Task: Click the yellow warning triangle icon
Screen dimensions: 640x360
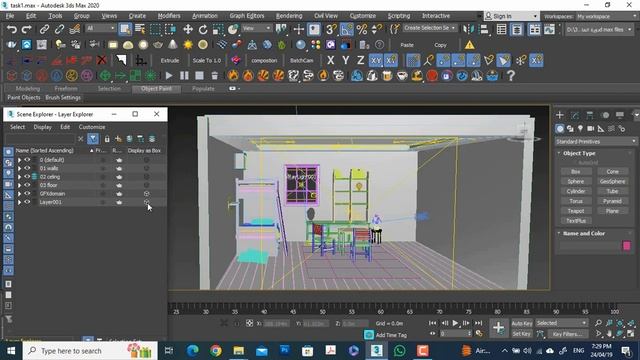Action: coord(470,45)
